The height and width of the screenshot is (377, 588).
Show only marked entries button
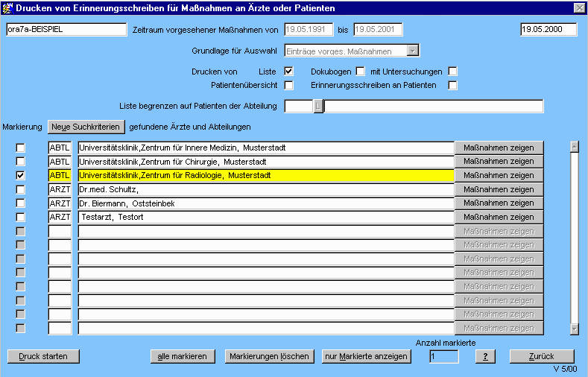click(x=366, y=356)
